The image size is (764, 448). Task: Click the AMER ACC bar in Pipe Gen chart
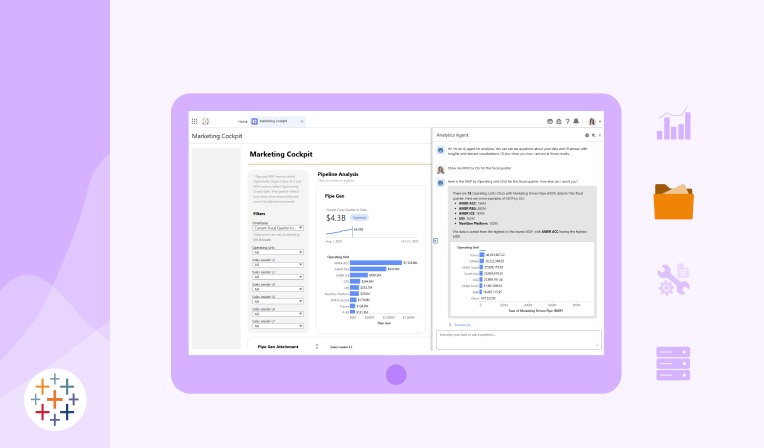[376, 263]
